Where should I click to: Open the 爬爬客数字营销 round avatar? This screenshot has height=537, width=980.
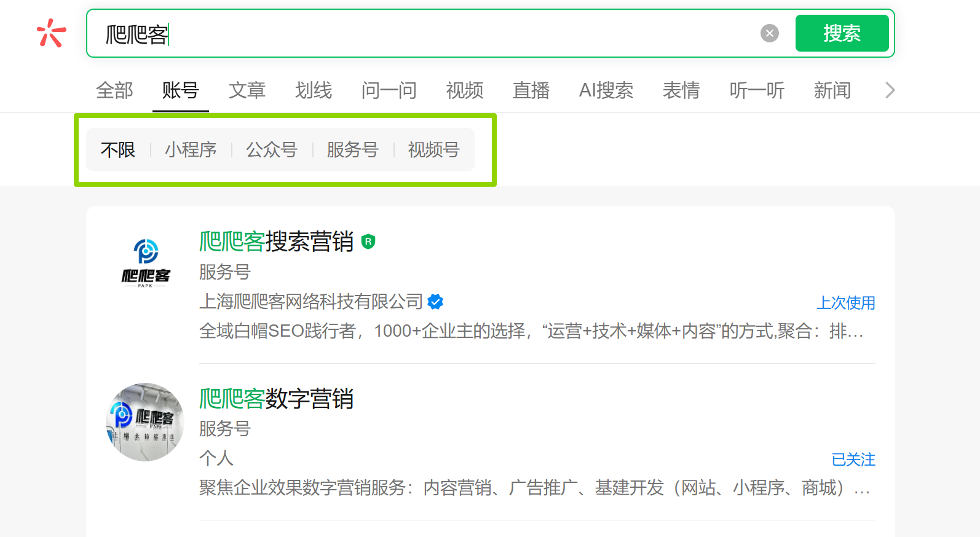coord(145,422)
